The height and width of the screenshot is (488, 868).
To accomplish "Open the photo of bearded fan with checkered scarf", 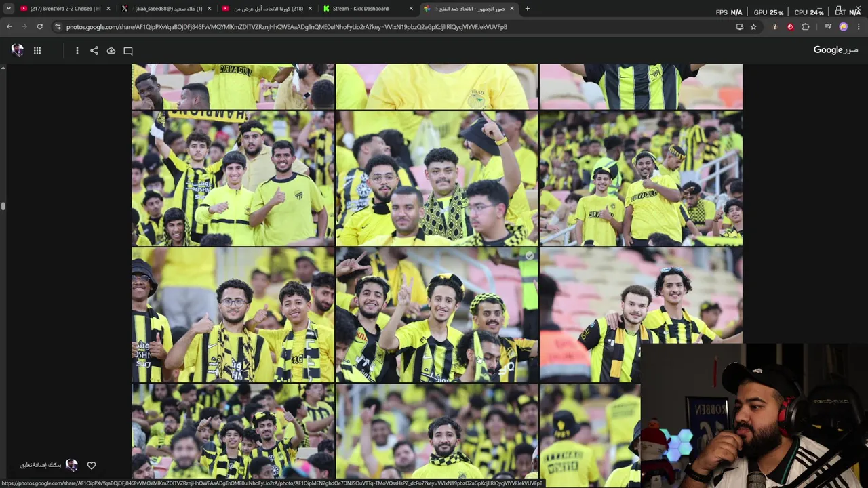I will [437, 431].
